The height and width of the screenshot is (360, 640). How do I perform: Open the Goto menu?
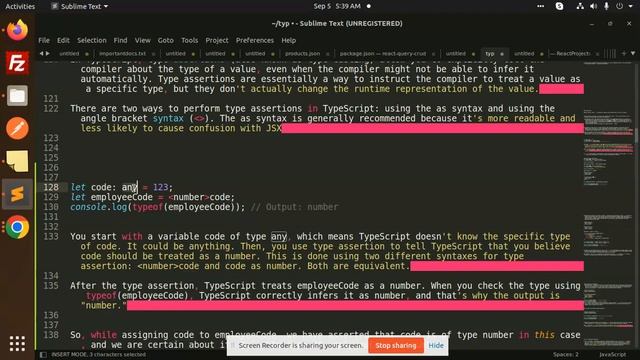pos(165,40)
